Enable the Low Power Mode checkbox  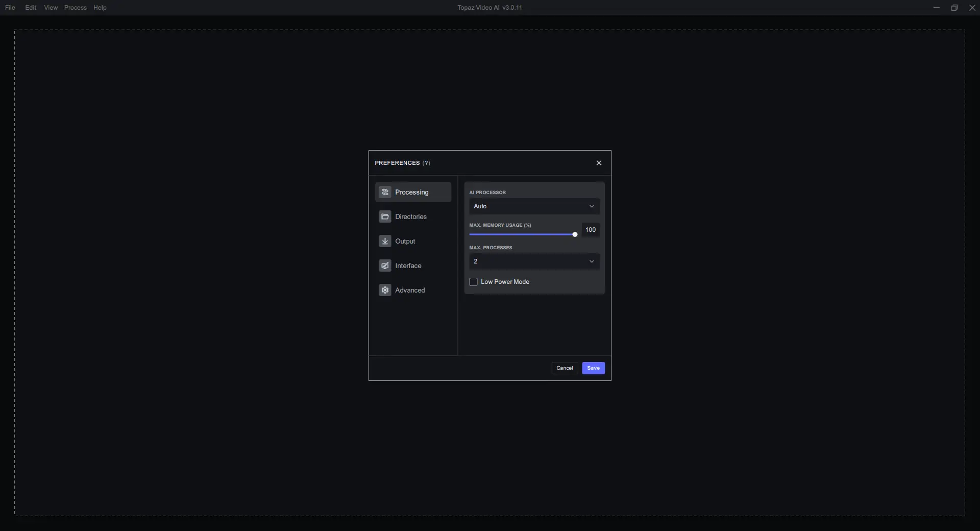pos(473,282)
